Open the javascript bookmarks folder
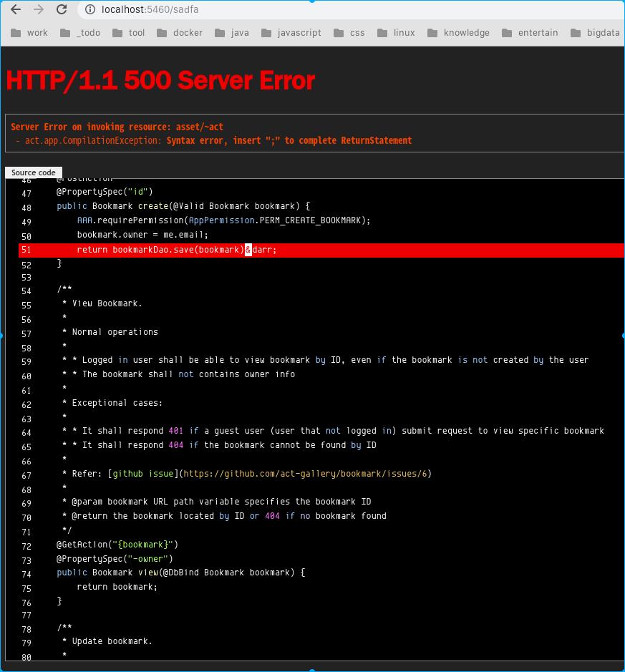 pos(291,33)
